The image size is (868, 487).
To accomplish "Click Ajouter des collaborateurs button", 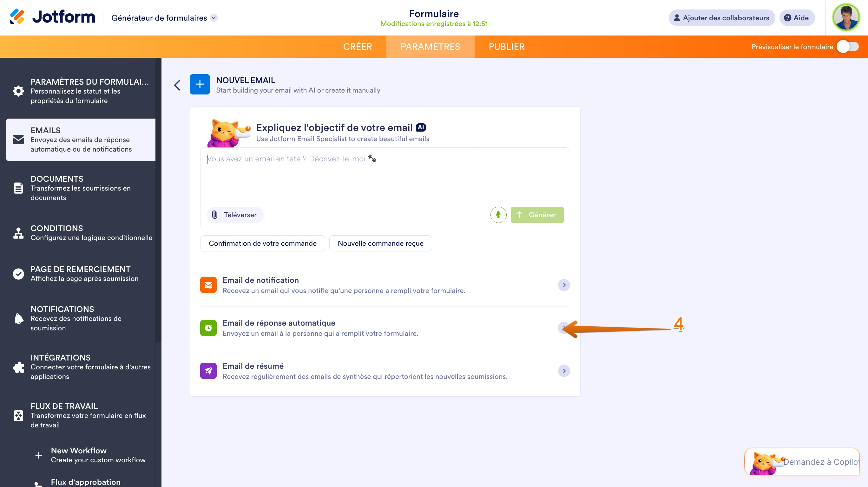I will (721, 18).
